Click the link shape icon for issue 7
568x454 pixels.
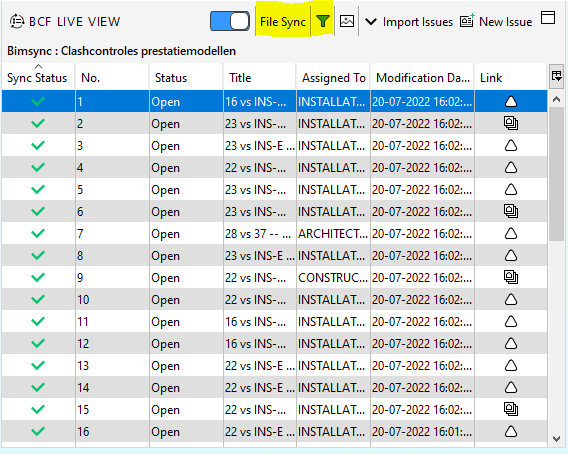(511, 234)
